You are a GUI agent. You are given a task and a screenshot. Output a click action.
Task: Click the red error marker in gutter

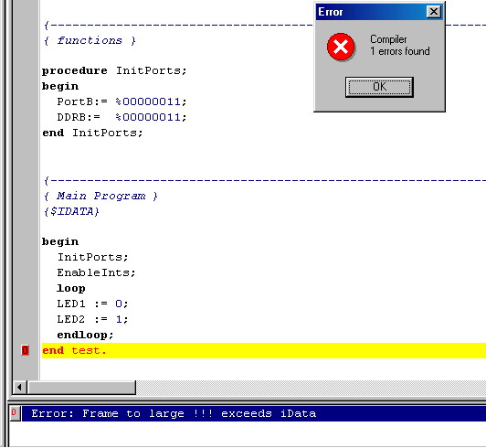click(25, 350)
